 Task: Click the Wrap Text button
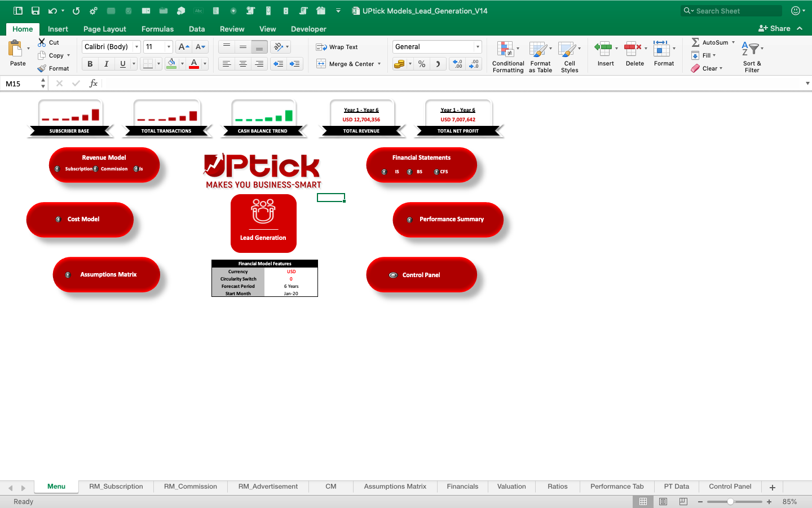[x=337, y=47]
